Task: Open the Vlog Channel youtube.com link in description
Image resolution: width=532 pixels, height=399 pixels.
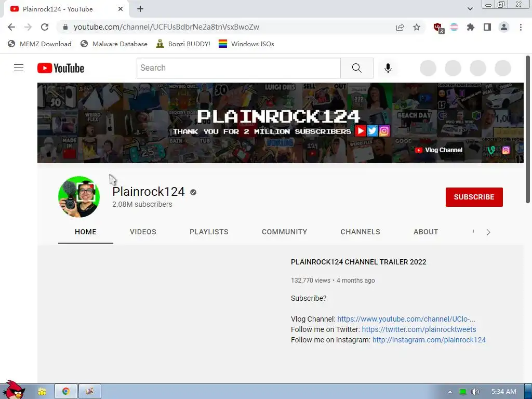Action: 406,319
